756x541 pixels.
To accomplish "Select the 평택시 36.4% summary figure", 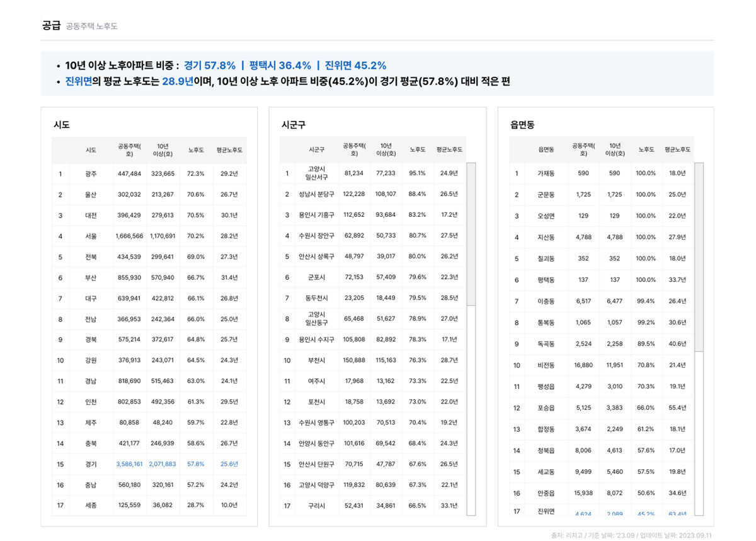I will (280, 66).
